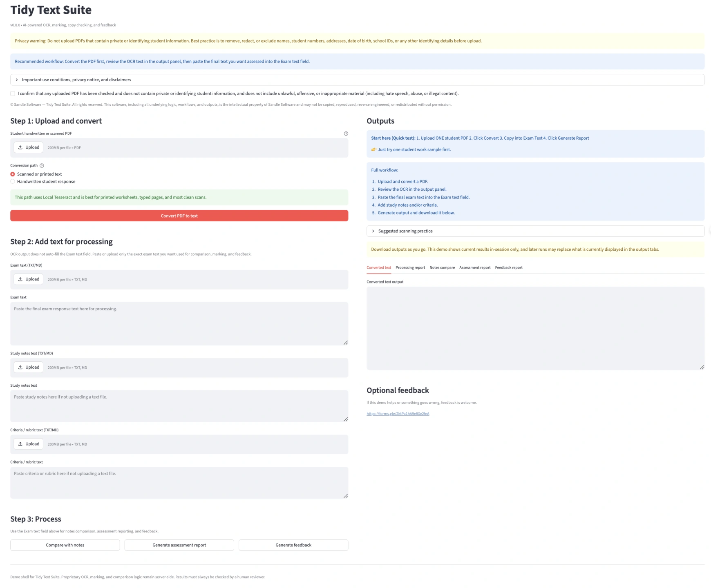The width and height of the screenshot is (711, 588).
Task: Click Generate assessment report button
Action: (x=179, y=545)
